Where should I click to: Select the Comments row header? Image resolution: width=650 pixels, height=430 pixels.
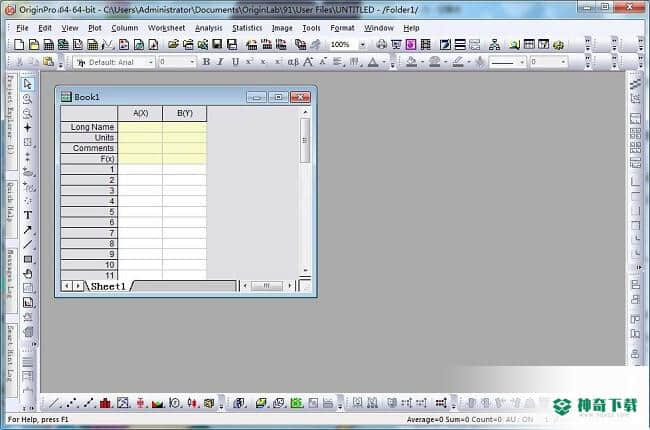click(x=89, y=148)
